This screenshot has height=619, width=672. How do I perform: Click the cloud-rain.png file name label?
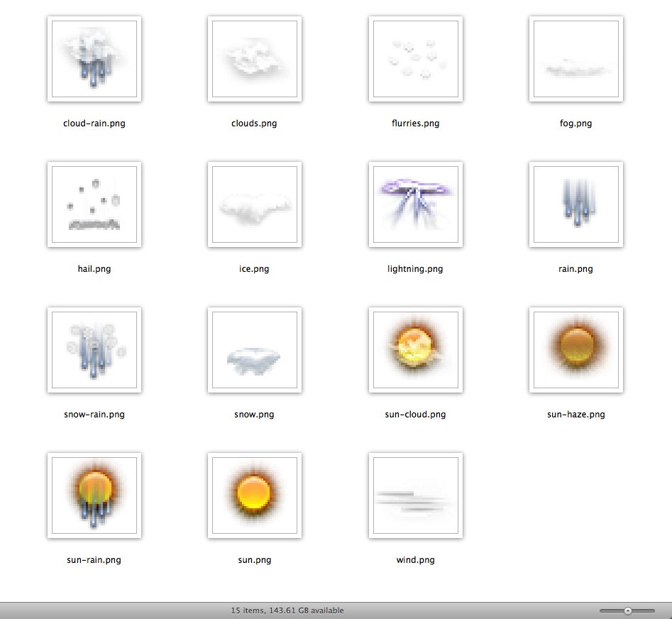click(x=94, y=124)
